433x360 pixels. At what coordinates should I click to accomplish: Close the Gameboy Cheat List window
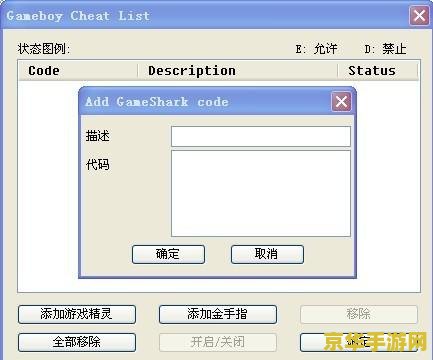[x=419, y=15]
